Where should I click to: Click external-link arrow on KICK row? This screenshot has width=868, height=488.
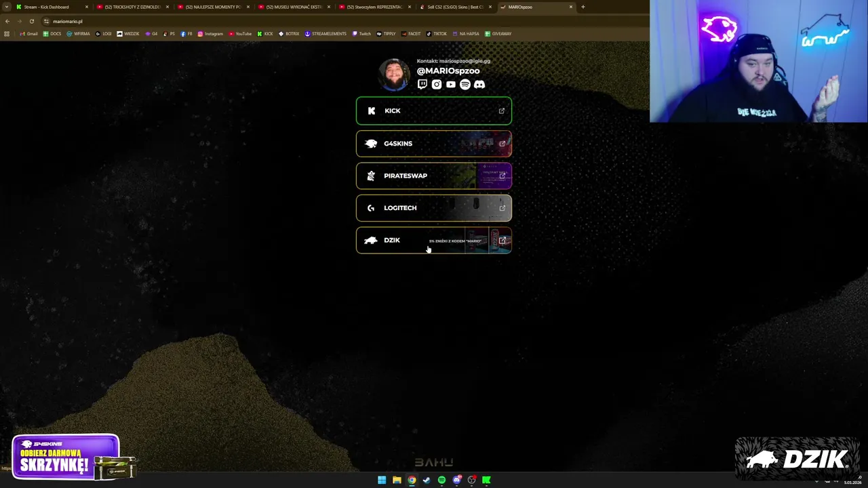tap(502, 110)
